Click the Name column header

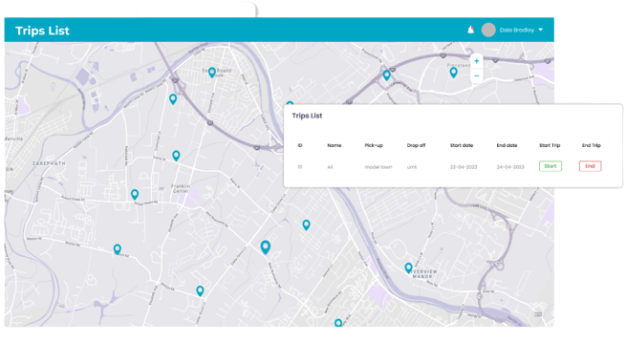tap(335, 145)
